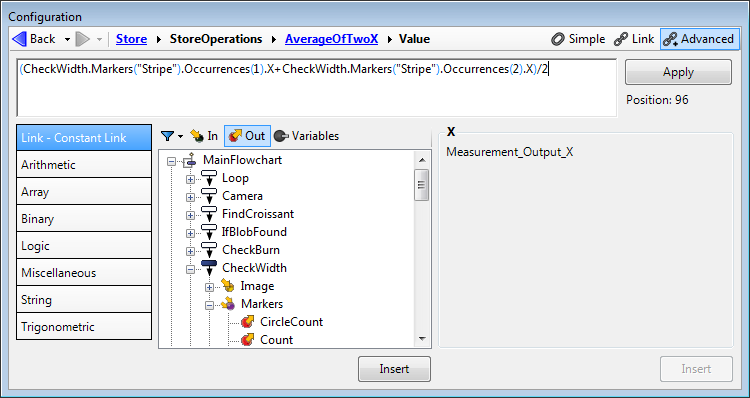Select Link - Constant Link category

[x=84, y=138]
